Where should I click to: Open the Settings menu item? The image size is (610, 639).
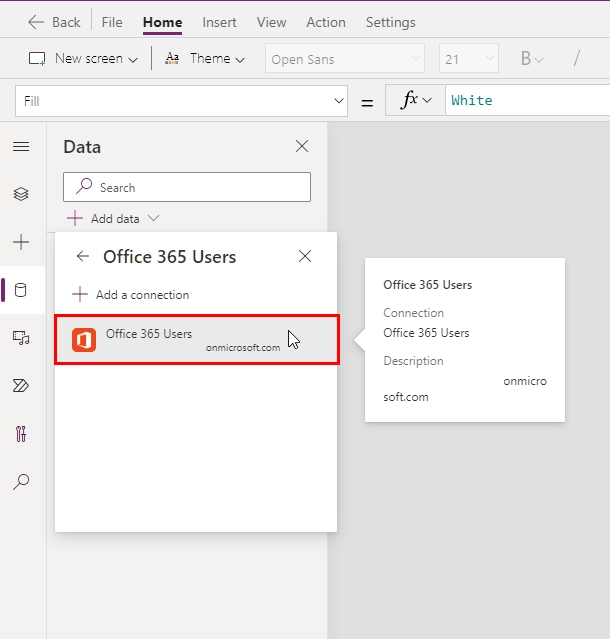coord(390,22)
